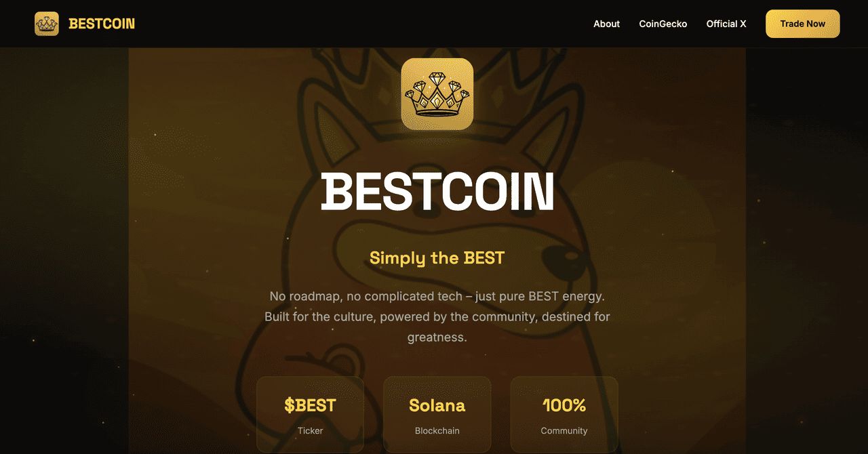
Task: Click the Blockchain label under Solana
Action: point(437,430)
